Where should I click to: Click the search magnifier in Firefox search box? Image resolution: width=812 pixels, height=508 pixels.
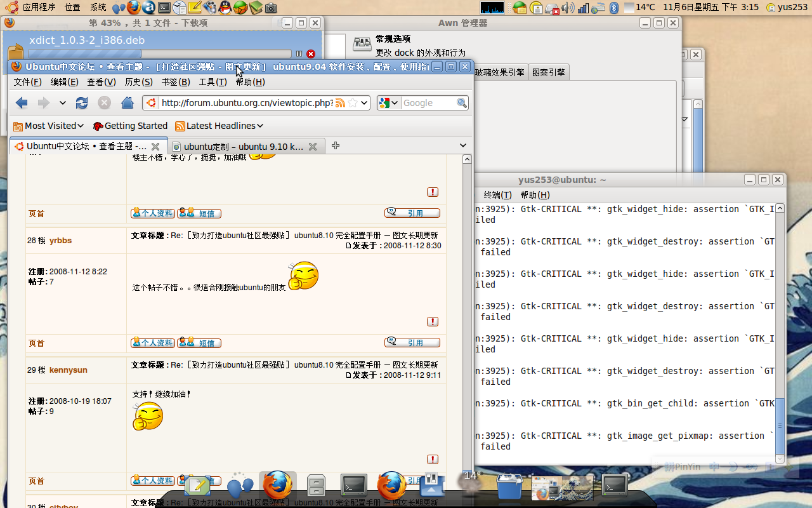462,103
